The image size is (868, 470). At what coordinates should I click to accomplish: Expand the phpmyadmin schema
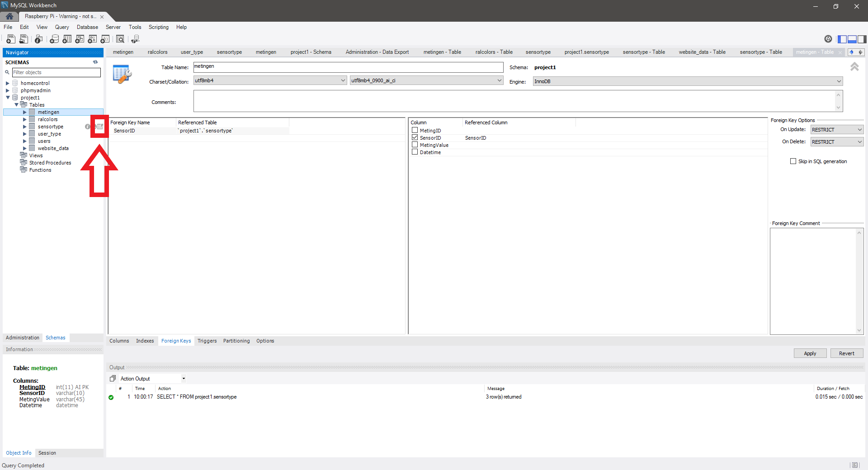[x=8, y=90]
